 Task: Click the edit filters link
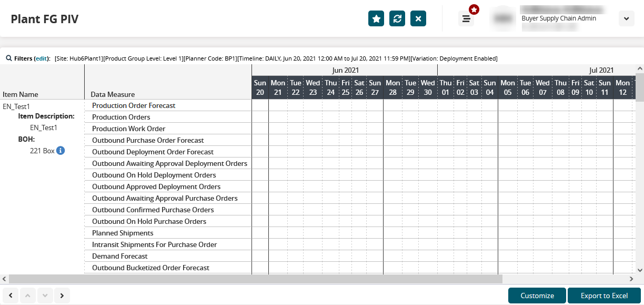tap(42, 58)
